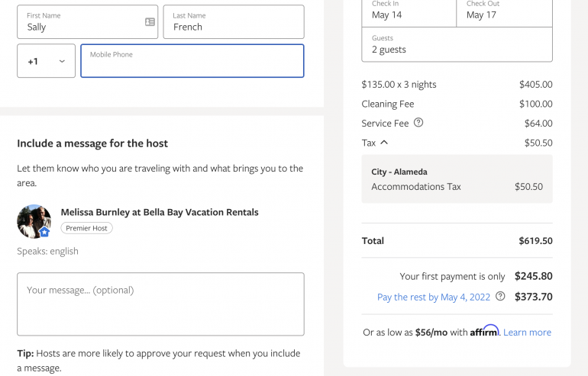The width and height of the screenshot is (588, 376).
Task: Click the Service Fee info icon
Action: 418,123
